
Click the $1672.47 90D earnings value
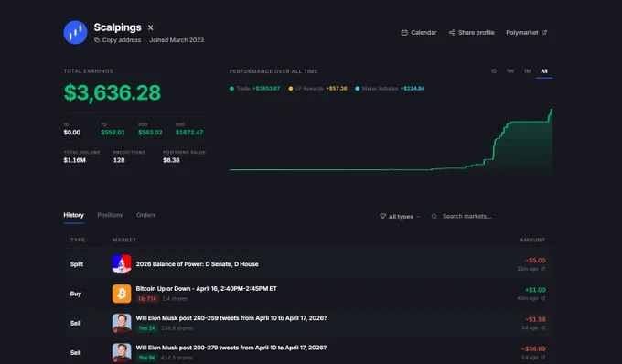click(189, 133)
